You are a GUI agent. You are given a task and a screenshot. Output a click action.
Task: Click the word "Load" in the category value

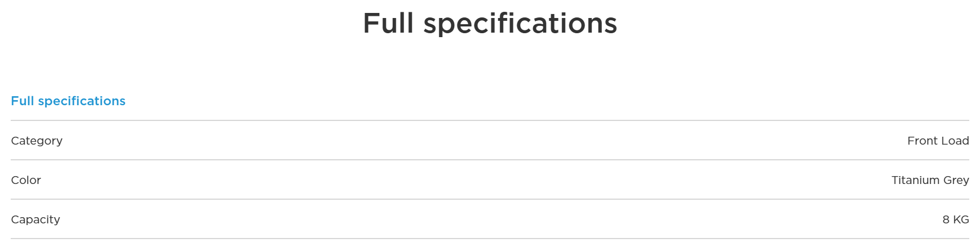(x=954, y=141)
